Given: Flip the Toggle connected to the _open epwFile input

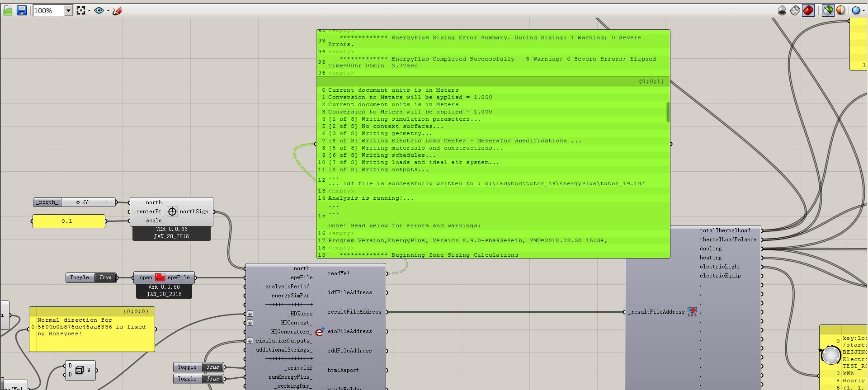Looking at the screenshot, I should click(x=105, y=277).
